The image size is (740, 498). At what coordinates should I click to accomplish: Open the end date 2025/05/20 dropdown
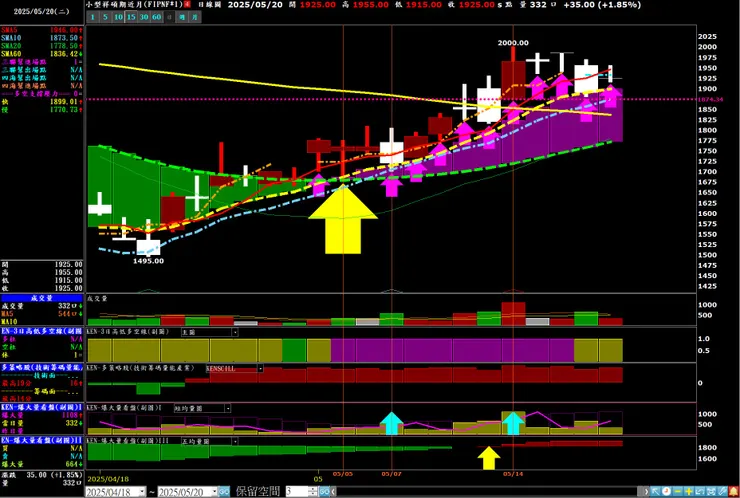pos(215,492)
